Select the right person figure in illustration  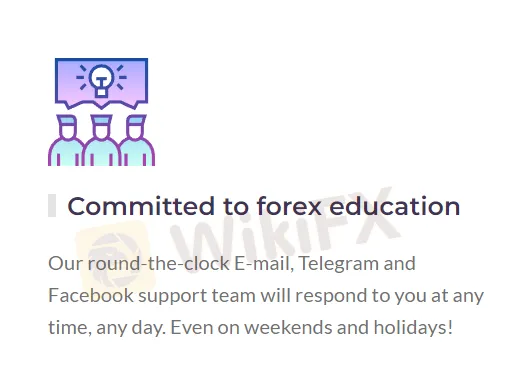point(137,140)
